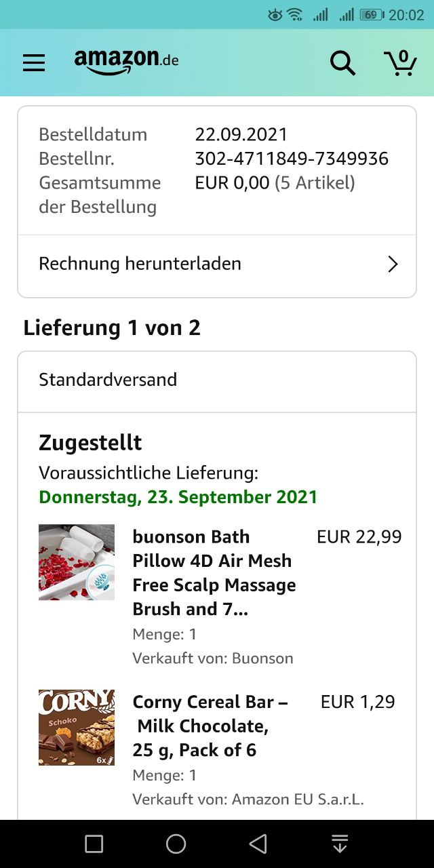Tap the battery indicator in status bar

click(371, 15)
